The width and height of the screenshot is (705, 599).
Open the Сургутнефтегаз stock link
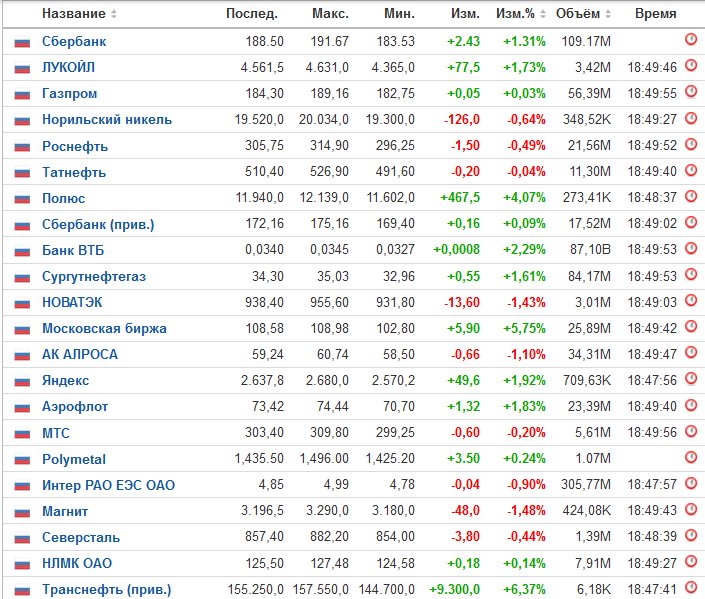click(94, 276)
